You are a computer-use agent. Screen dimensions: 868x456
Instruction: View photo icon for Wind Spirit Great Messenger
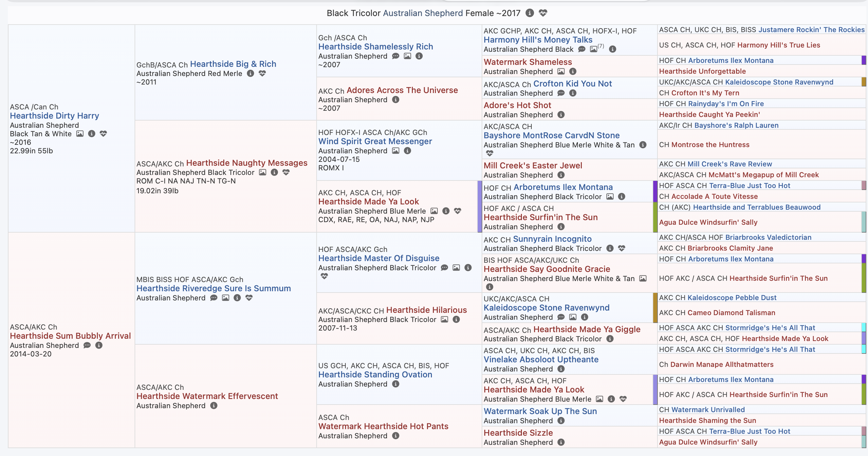pos(396,151)
